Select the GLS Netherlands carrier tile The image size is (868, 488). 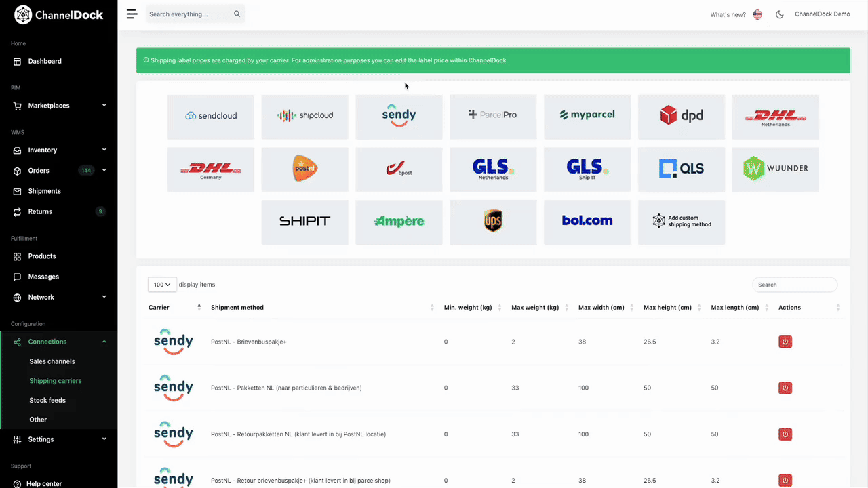[x=493, y=169]
